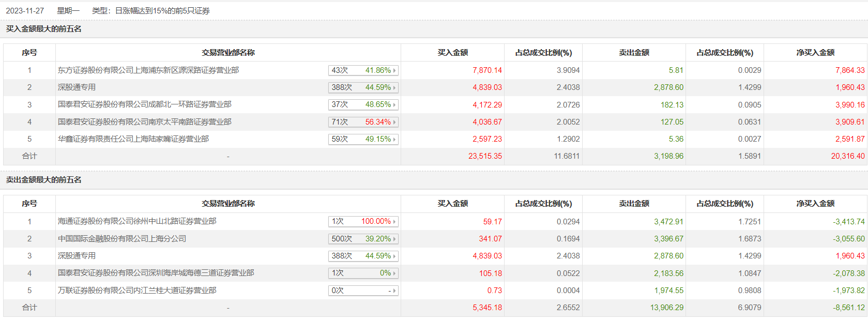This screenshot has height=321, width=868.
Task: Click 海通证券 徐州中山北路证券营业部 link
Action: 137,221
